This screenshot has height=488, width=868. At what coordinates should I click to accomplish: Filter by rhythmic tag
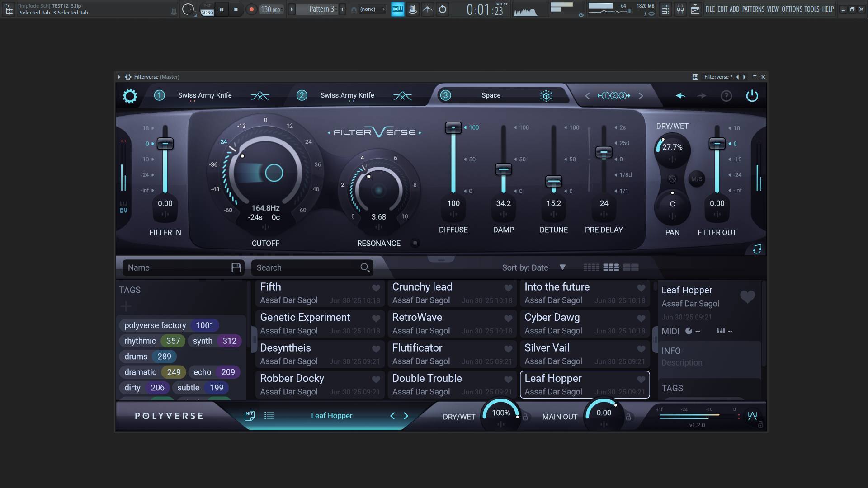coord(152,341)
